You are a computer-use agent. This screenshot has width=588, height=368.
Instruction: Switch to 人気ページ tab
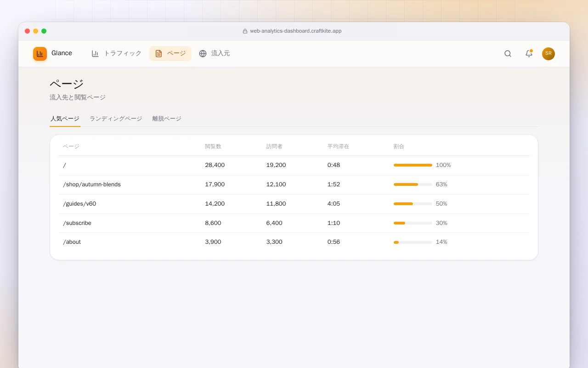pyautogui.click(x=65, y=119)
